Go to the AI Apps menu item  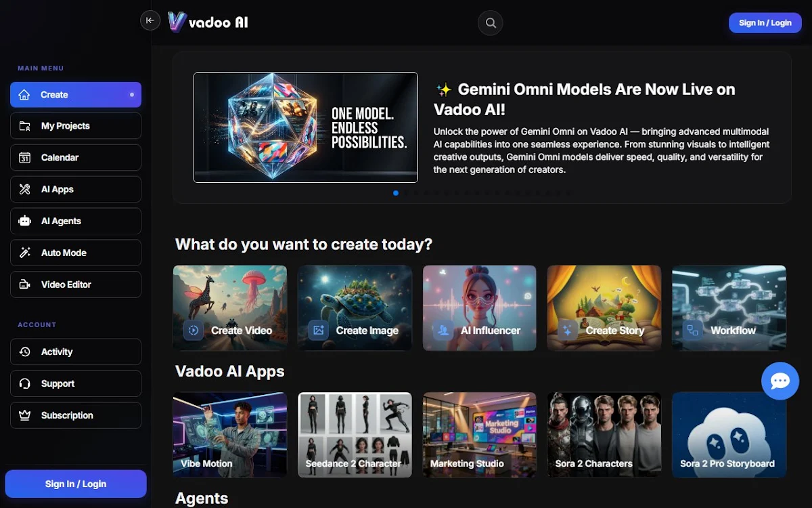pos(76,190)
